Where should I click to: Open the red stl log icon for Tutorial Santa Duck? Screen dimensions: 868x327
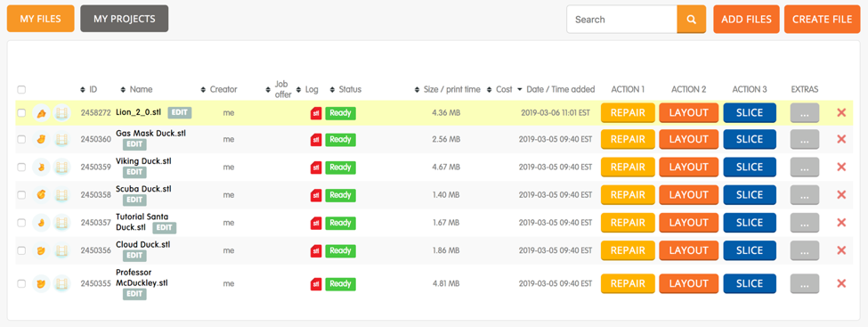316,223
